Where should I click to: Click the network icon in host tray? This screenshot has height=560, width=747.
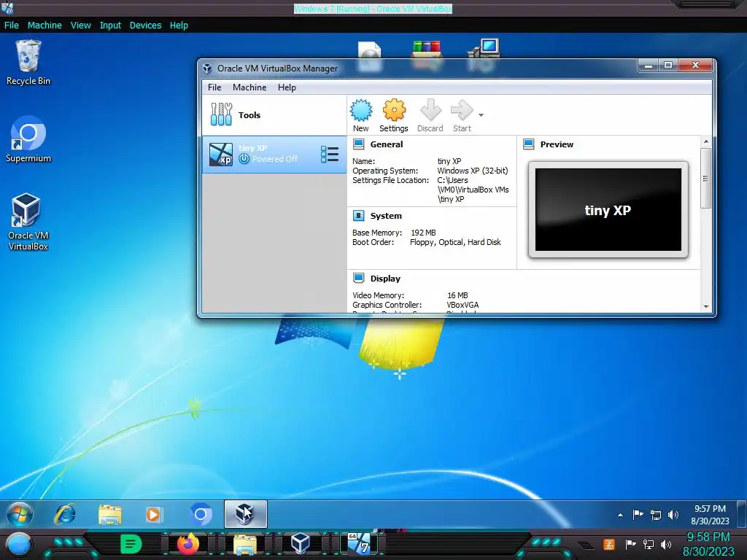click(649, 544)
